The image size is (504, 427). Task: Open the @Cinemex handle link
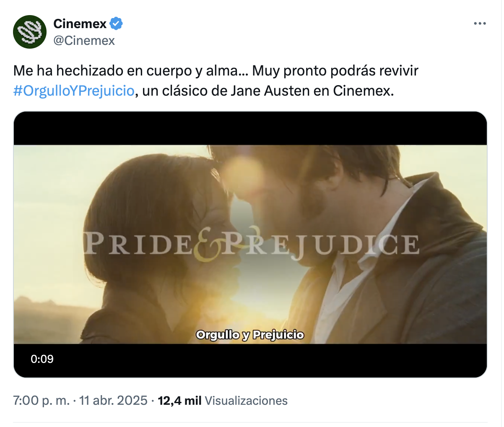click(x=84, y=40)
